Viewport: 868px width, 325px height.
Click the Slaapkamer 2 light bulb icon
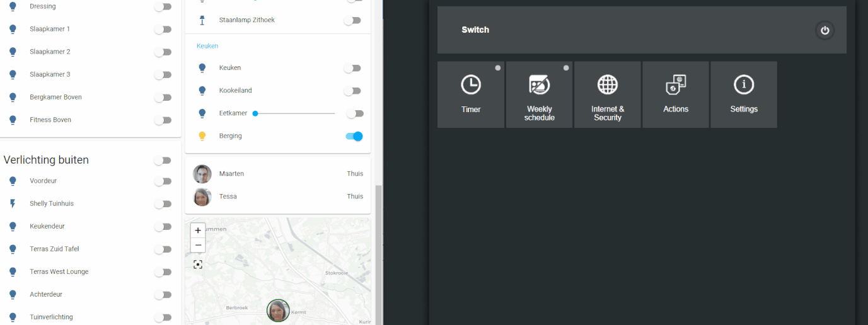point(13,52)
